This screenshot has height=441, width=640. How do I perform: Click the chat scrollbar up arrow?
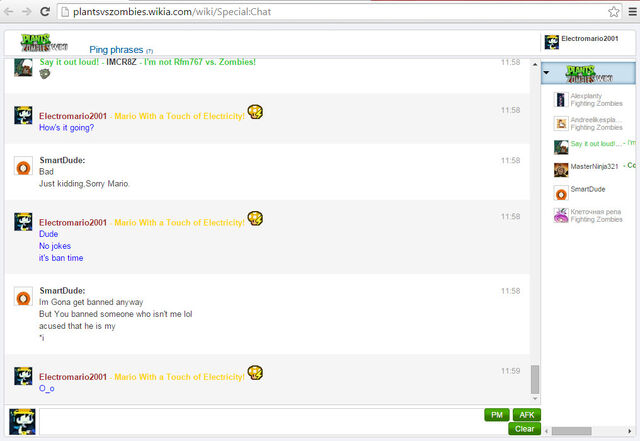[535, 65]
